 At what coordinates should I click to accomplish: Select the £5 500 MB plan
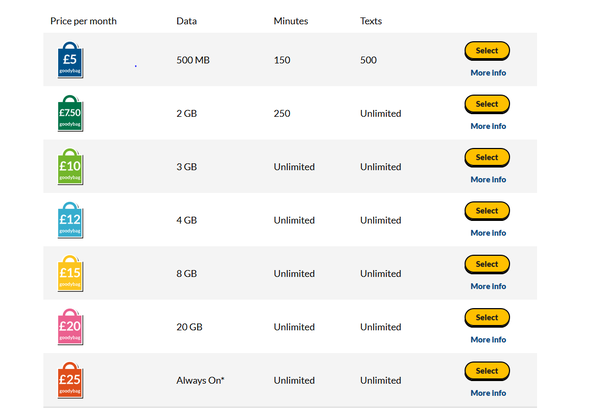[x=487, y=51]
